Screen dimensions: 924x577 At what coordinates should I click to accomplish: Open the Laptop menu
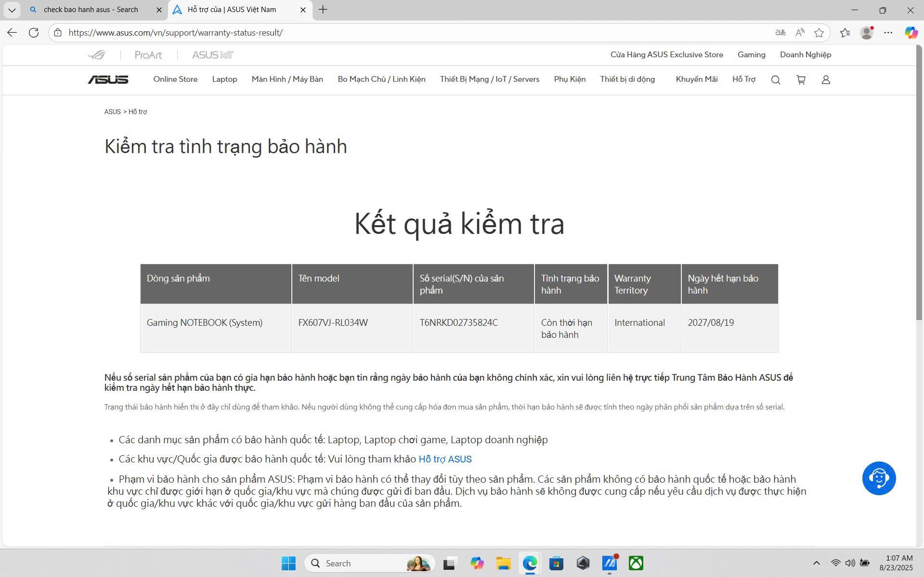(224, 79)
